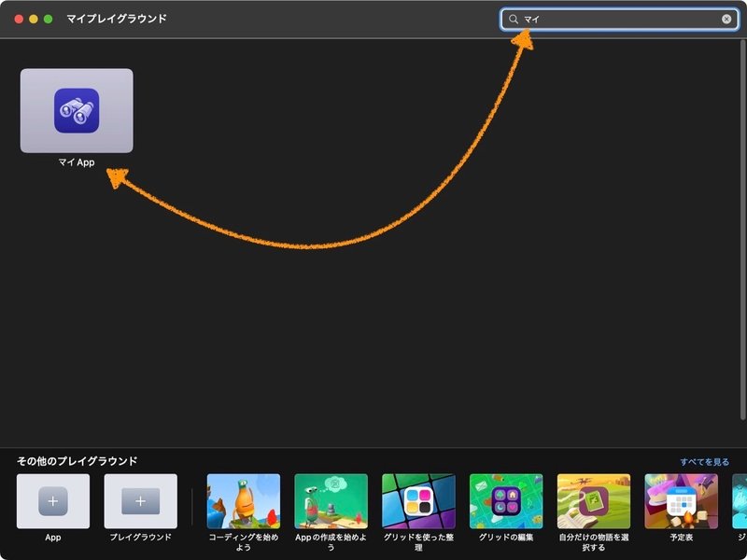This screenshot has height=560, width=747.
Task: Open グリッドを使った整理 playground
Action: click(x=418, y=501)
